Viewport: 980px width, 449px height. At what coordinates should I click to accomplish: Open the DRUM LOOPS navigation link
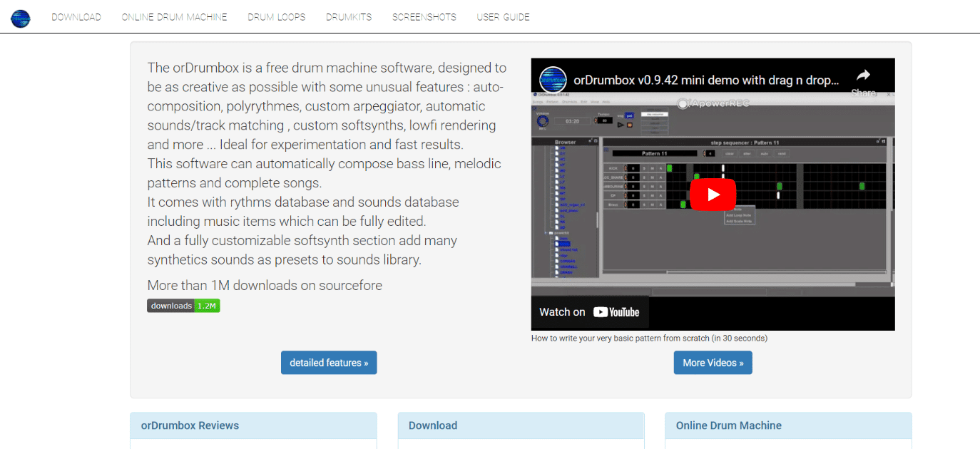pos(277,17)
